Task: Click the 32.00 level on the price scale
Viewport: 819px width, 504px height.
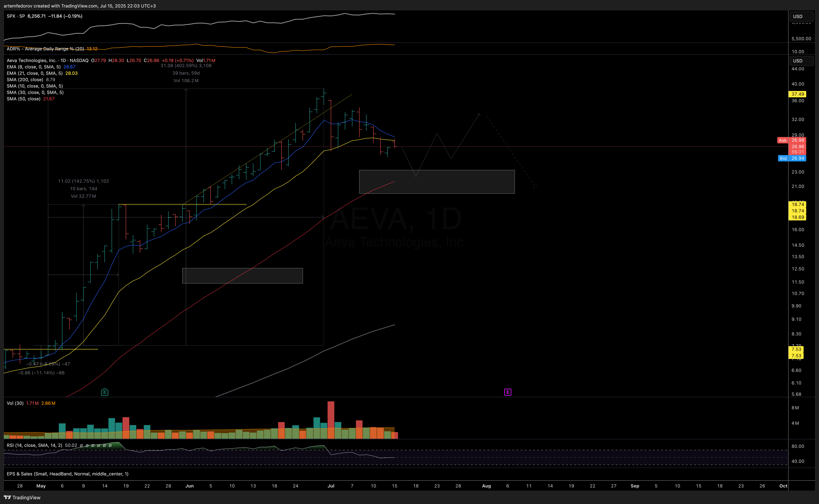Action: coord(798,119)
